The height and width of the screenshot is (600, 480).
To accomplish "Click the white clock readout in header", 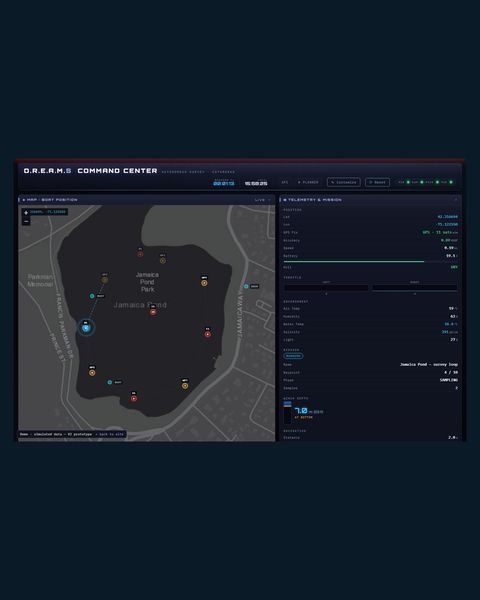I will point(256,183).
